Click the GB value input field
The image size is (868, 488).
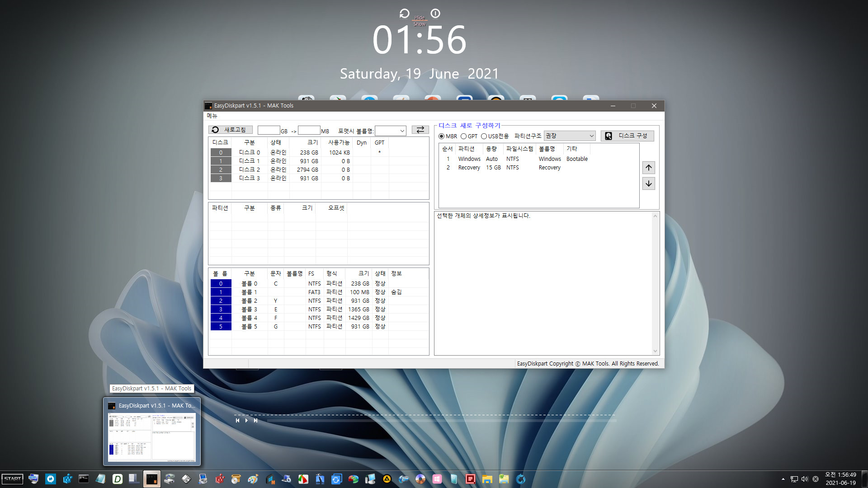coord(269,131)
